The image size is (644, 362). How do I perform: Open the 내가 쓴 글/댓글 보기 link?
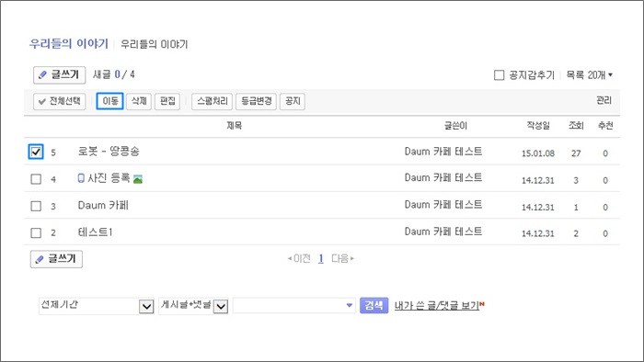coord(437,305)
